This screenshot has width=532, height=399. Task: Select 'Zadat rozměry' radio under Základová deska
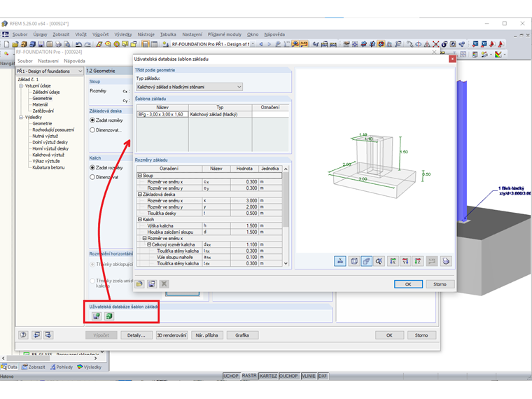pyautogui.click(x=92, y=120)
